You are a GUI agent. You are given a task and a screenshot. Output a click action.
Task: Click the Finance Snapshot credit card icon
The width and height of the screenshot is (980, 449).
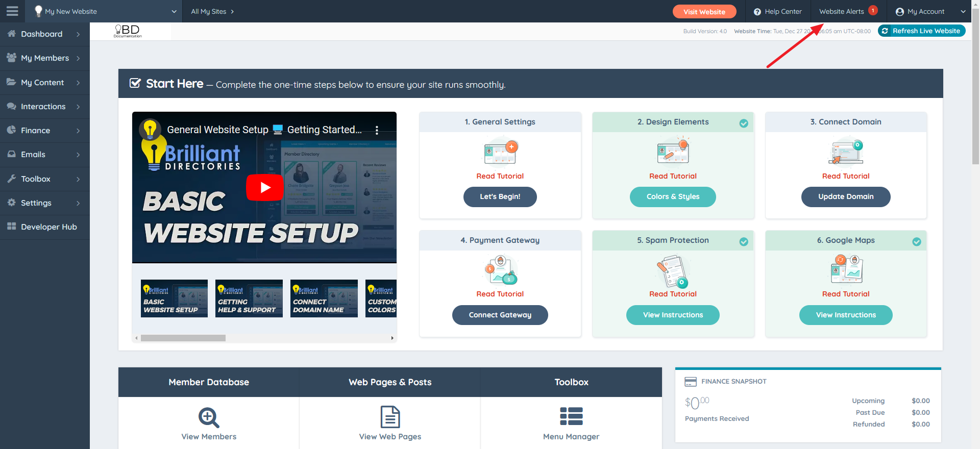[691, 382]
